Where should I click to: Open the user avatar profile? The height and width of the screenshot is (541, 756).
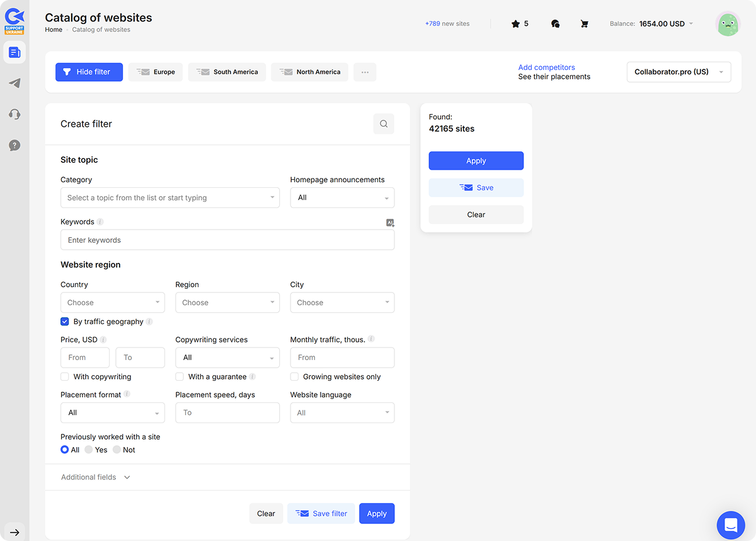point(728,24)
